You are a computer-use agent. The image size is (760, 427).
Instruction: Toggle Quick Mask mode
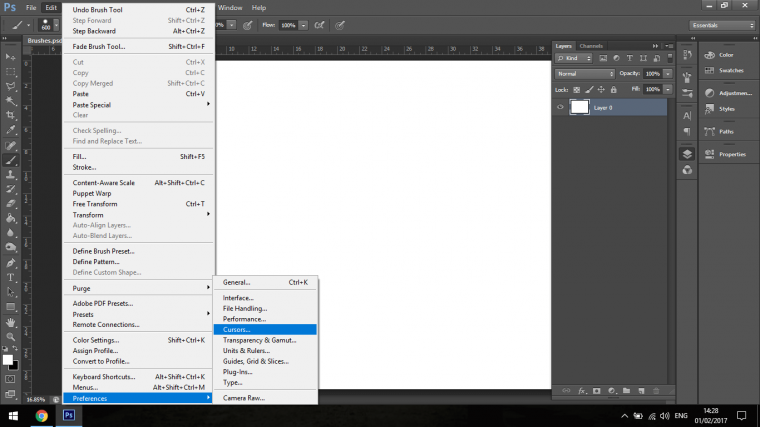point(10,379)
